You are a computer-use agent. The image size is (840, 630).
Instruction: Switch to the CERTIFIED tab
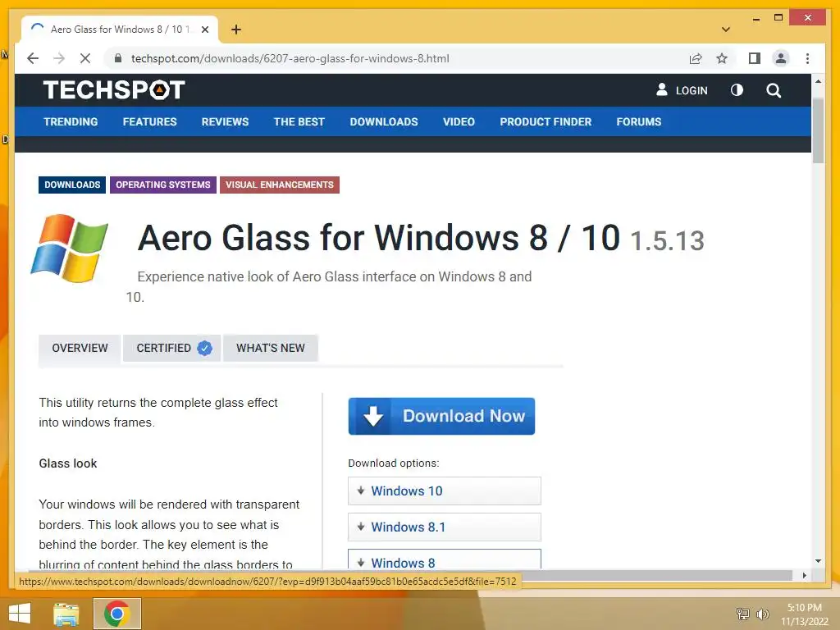171,348
